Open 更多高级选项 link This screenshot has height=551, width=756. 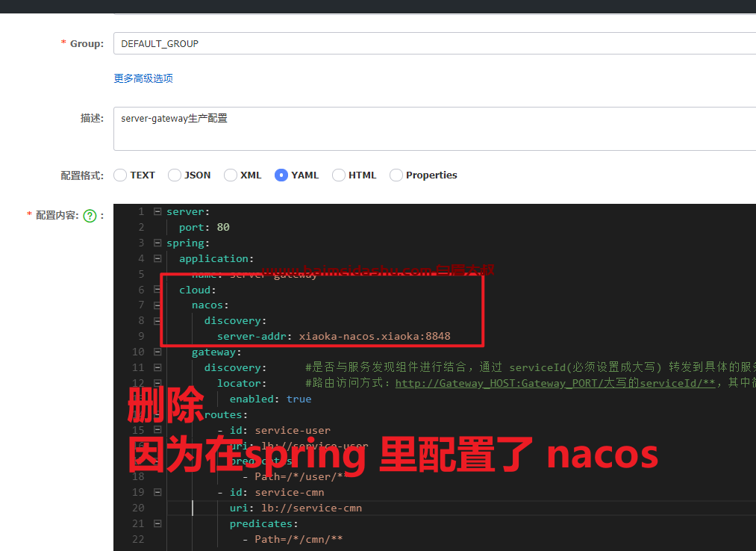click(143, 78)
